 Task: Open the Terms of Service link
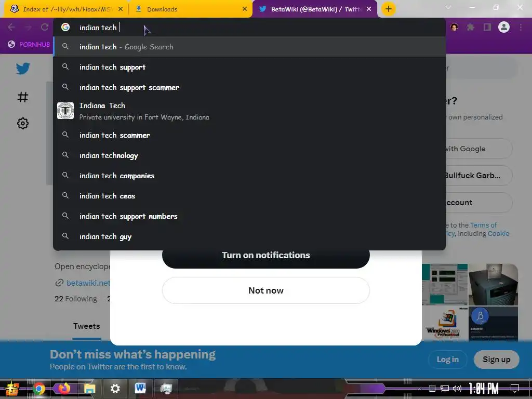pyautogui.click(x=483, y=225)
